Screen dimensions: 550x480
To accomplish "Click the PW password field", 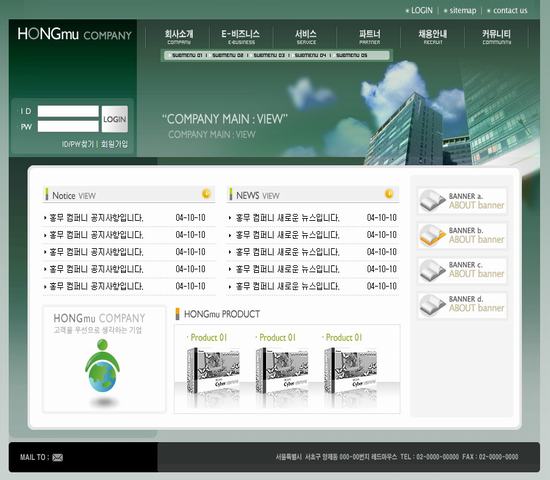I will [68, 127].
